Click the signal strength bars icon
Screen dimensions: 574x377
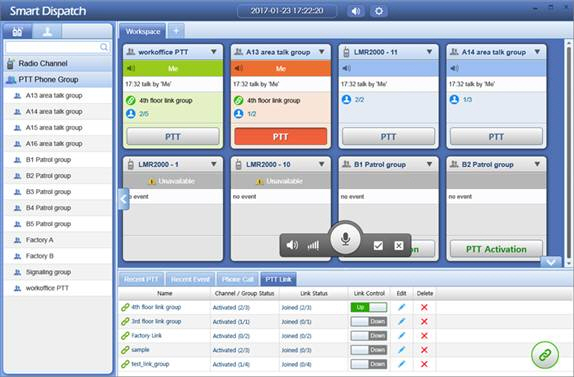[x=313, y=245]
